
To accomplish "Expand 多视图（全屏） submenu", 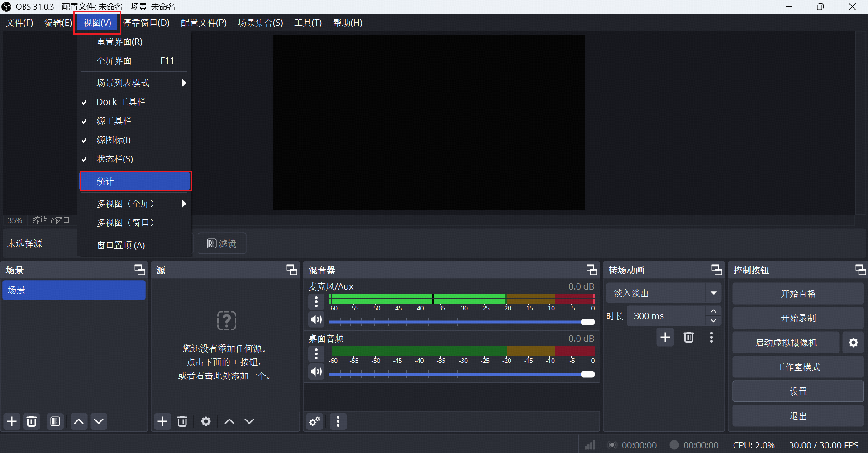I will tap(134, 204).
